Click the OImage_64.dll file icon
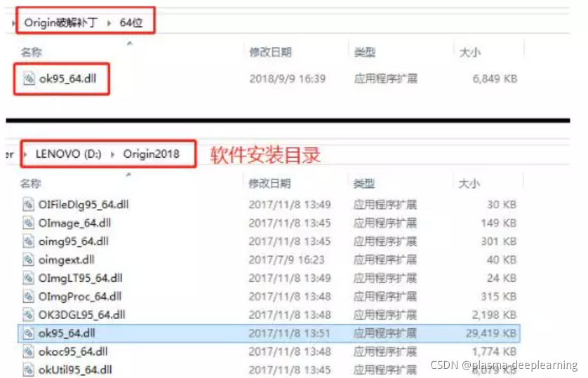The height and width of the screenshot is (378, 588). [28, 223]
